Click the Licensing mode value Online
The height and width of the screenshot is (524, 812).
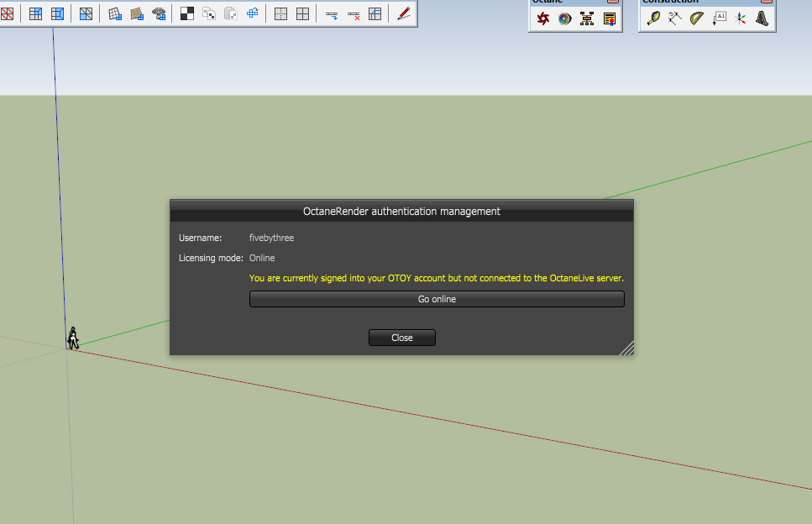(x=262, y=258)
